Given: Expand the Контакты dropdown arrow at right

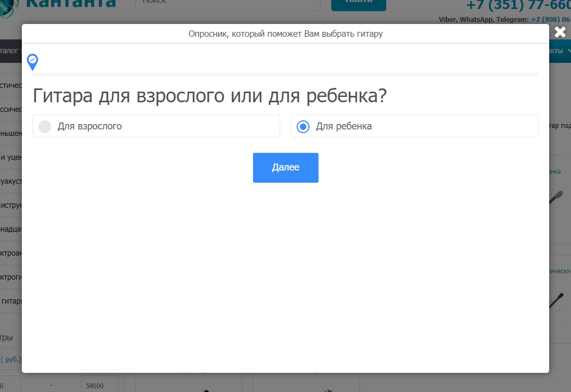Looking at the screenshot, I should [567, 51].
